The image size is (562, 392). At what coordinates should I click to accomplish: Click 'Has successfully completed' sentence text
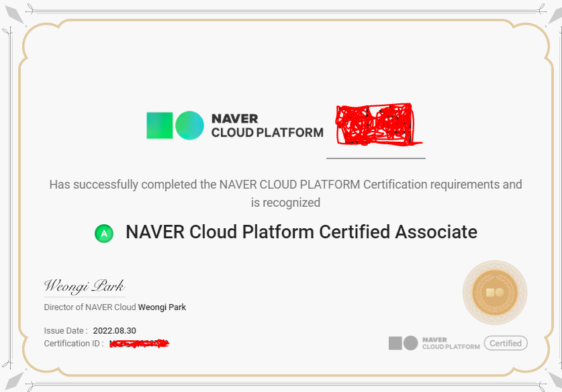(x=285, y=185)
